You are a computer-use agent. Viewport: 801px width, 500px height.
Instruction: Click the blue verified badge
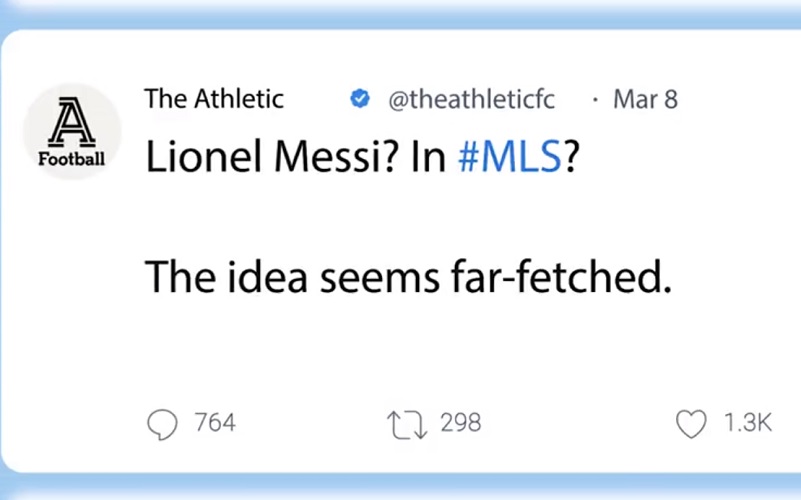[x=359, y=99]
